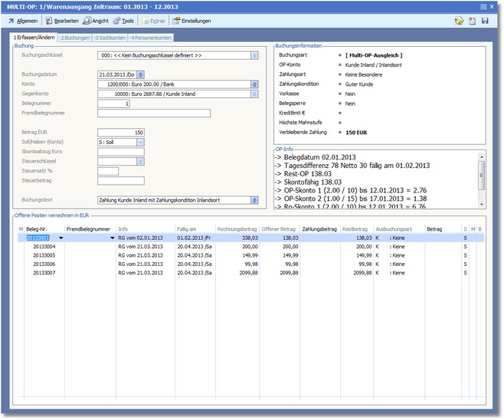Open the Bearbeiten toolbar menu
The image size is (504, 420).
(x=61, y=21)
